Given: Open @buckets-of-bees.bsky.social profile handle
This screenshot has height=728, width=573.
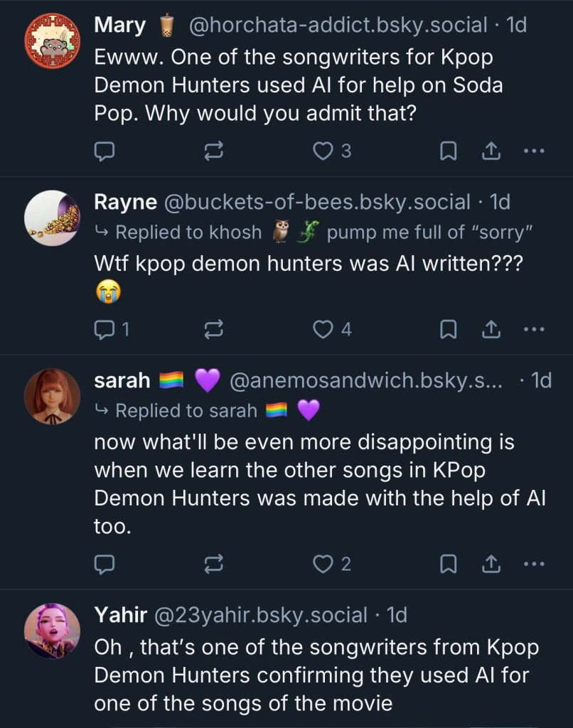Looking at the screenshot, I should tap(317, 202).
